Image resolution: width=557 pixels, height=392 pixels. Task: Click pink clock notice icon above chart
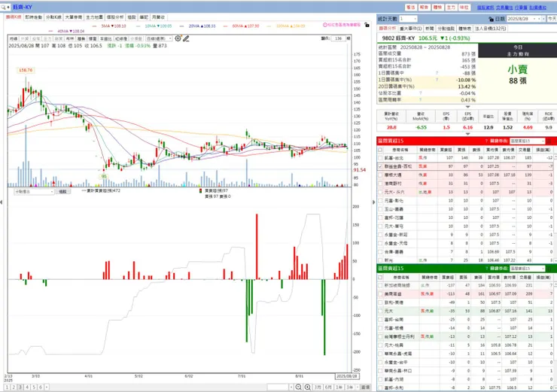pos(324,25)
